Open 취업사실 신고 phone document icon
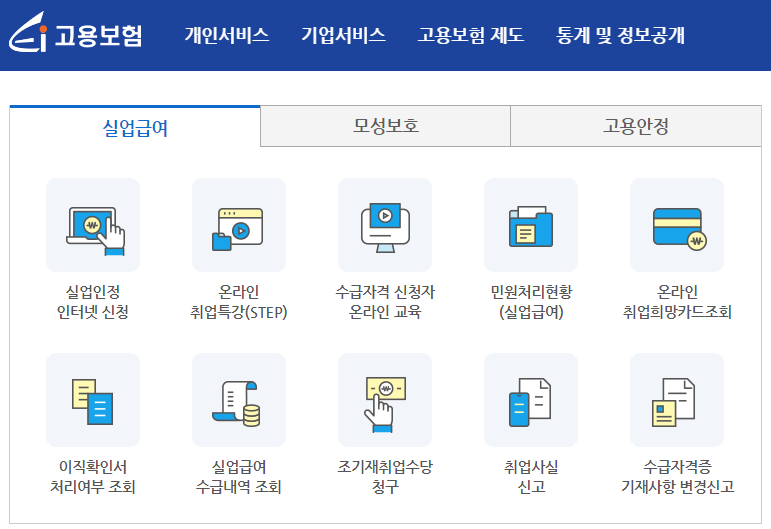 (x=531, y=400)
